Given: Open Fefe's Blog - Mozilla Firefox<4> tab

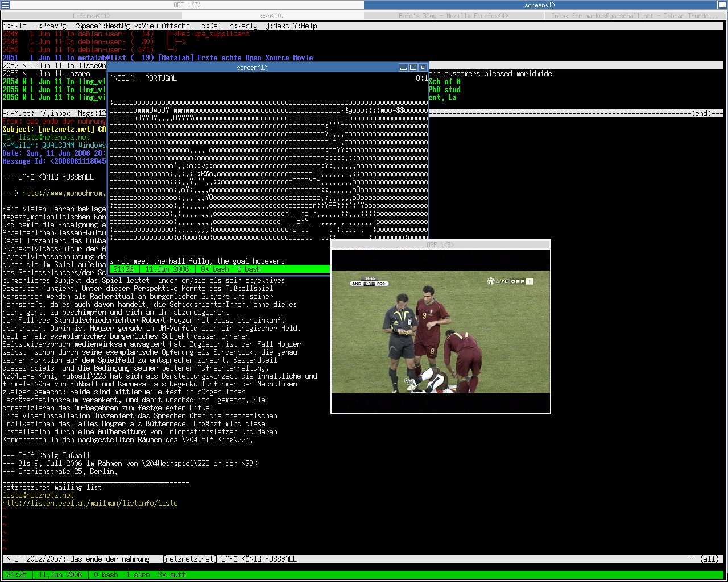Looking at the screenshot, I should [453, 15].
